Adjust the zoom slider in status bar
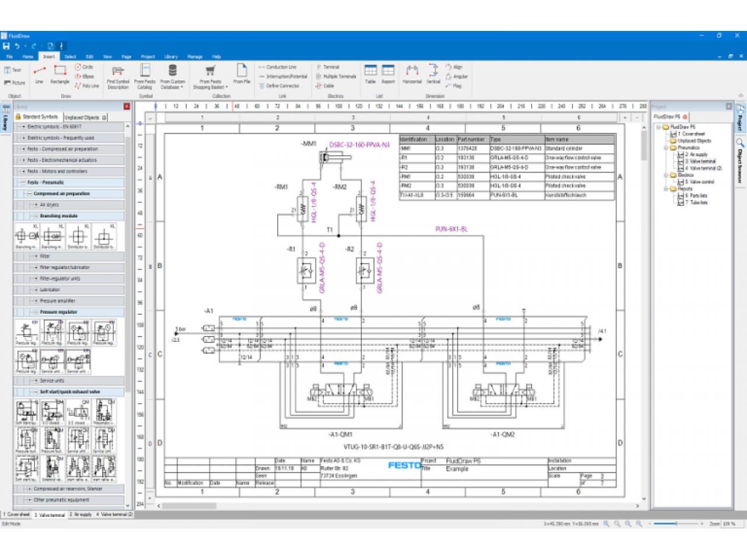The width and height of the screenshot is (747, 560). pos(676,524)
